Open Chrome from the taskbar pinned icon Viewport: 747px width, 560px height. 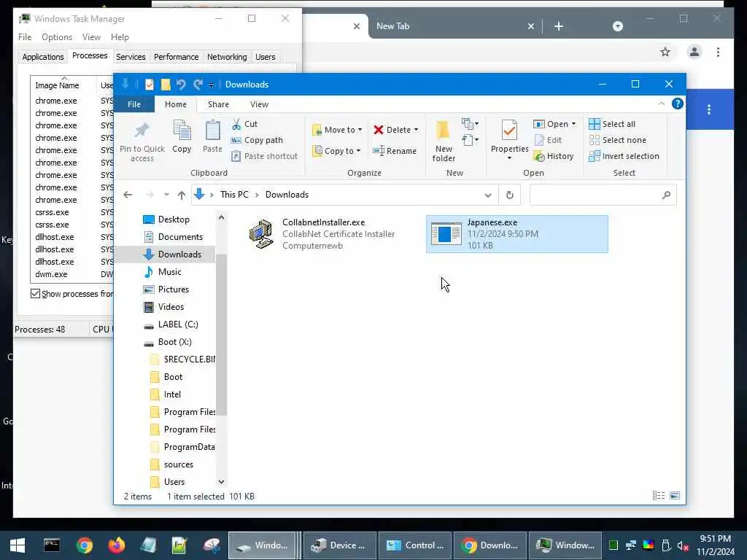(x=85, y=545)
